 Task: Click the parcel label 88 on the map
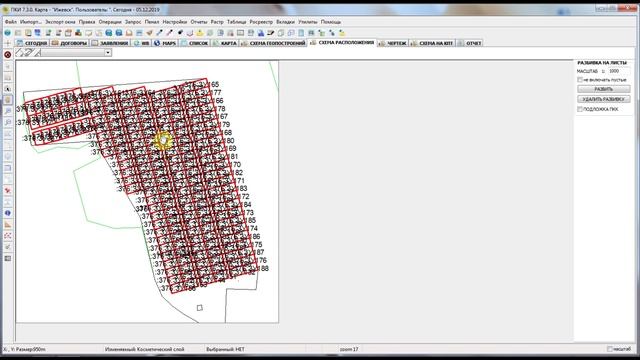265,269
